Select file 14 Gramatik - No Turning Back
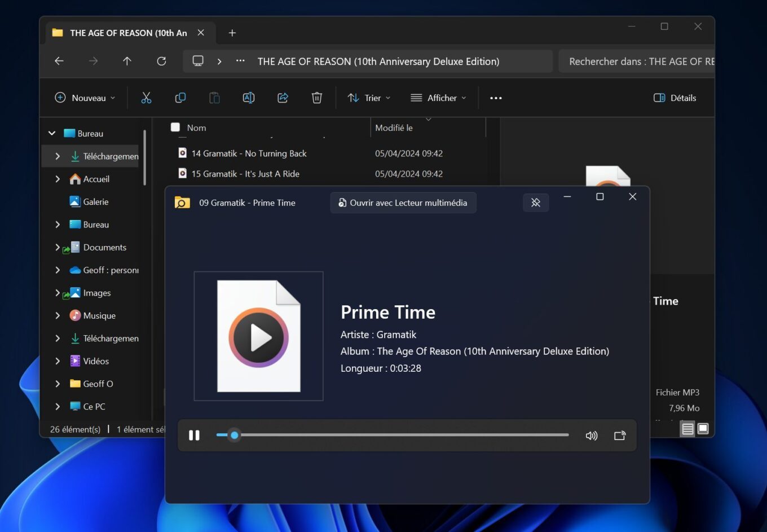The image size is (767, 532). [x=249, y=153]
